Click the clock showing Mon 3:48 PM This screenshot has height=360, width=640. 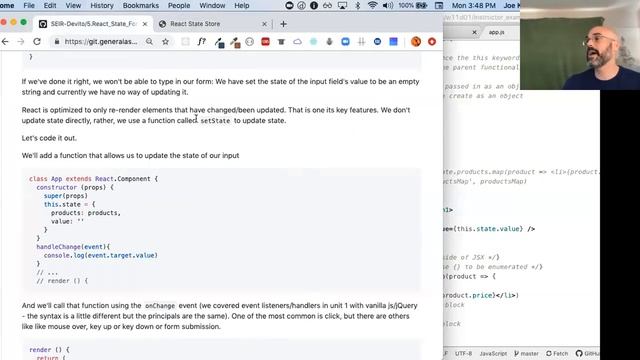tap(473, 5)
